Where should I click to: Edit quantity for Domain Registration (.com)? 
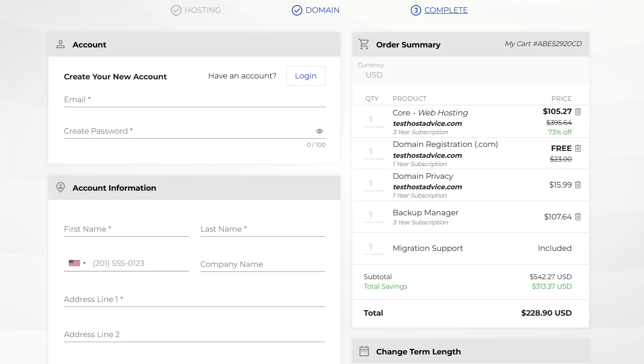pyautogui.click(x=374, y=152)
